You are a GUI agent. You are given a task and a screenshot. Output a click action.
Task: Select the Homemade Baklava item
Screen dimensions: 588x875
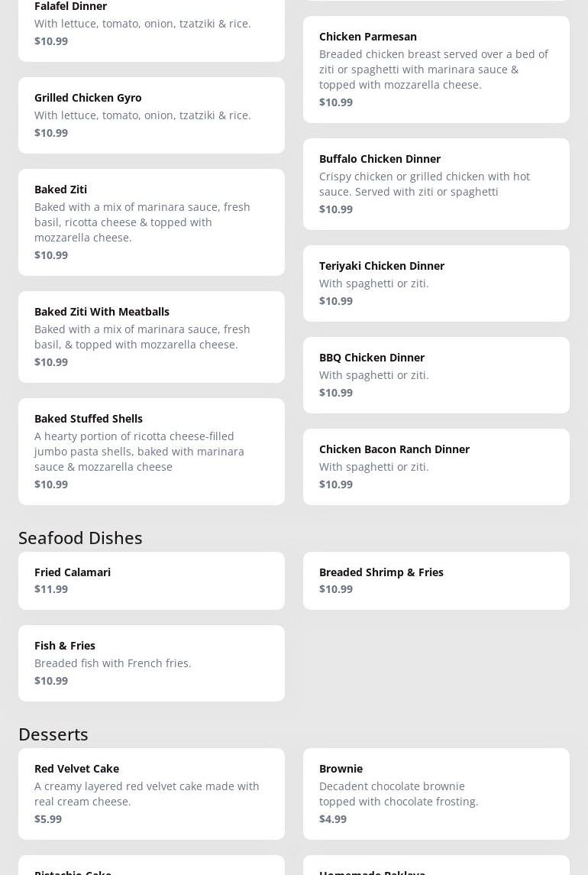tap(436, 866)
